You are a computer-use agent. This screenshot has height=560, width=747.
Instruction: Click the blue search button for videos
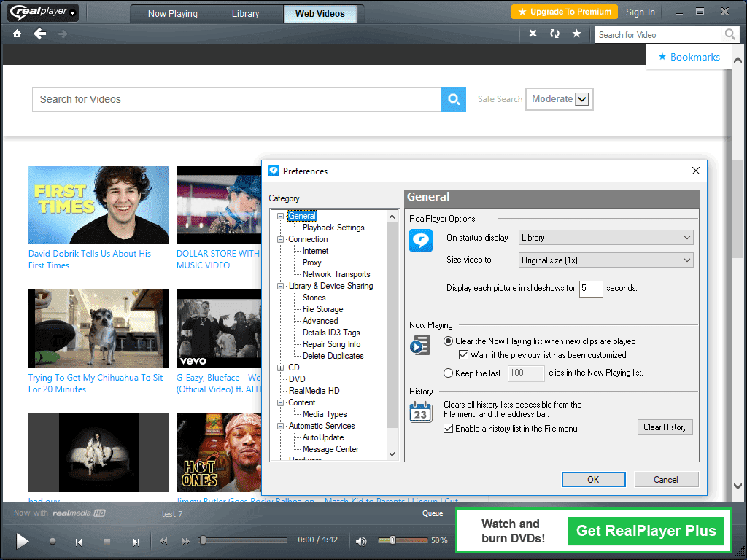(x=454, y=99)
